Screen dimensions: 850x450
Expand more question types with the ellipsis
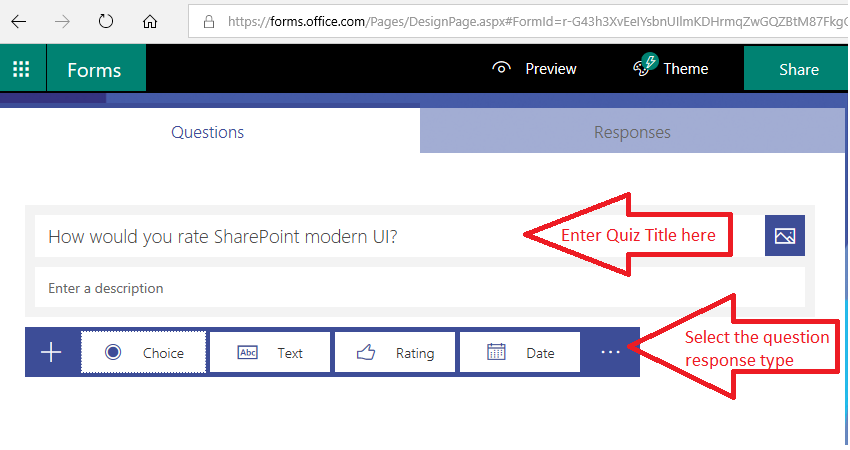(x=610, y=352)
